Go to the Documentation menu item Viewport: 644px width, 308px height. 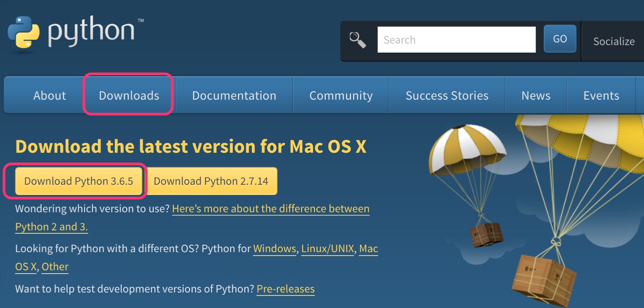(x=234, y=95)
